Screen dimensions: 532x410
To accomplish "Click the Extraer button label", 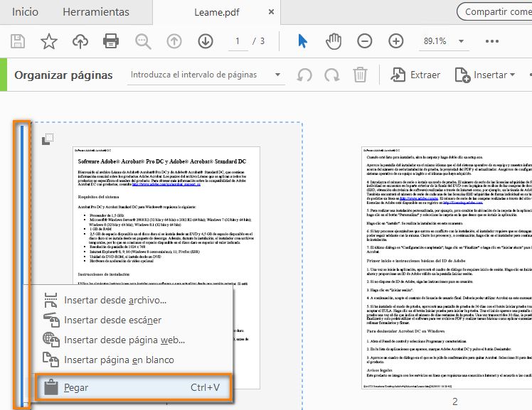I will [x=425, y=75].
